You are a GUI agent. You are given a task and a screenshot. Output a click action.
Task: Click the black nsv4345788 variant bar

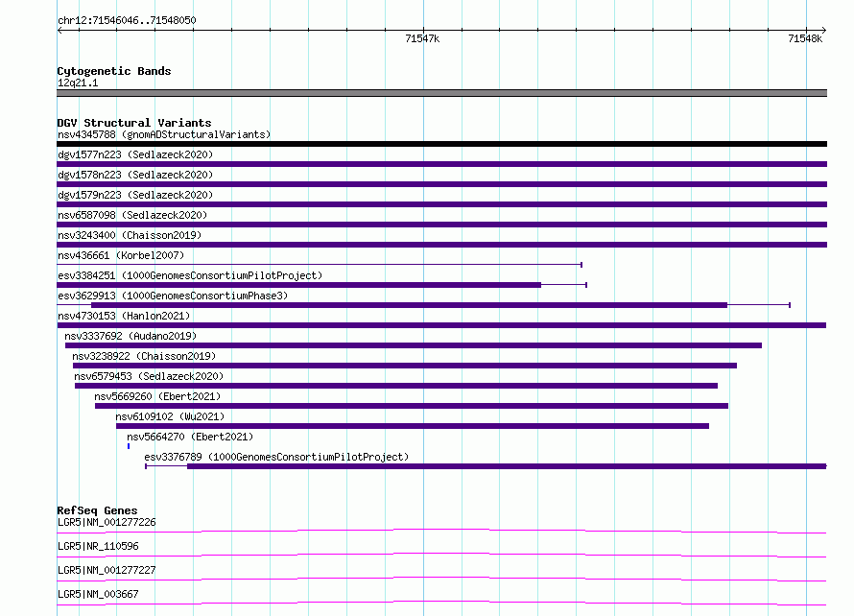[x=441, y=144]
